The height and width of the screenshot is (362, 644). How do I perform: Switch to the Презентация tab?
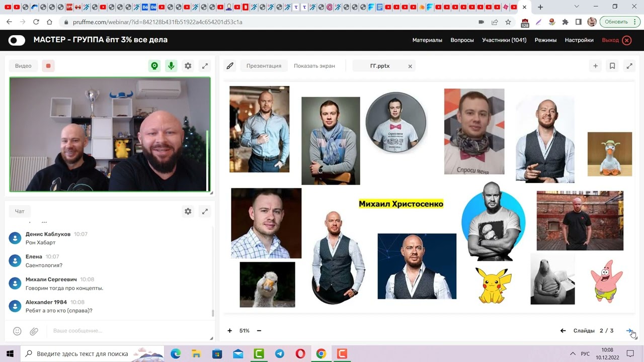(x=264, y=66)
